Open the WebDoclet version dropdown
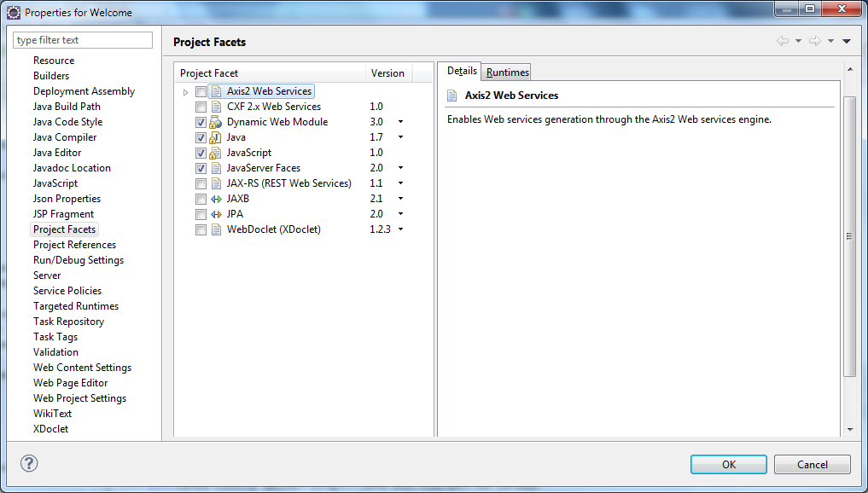The height and width of the screenshot is (493, 868). 401,229
